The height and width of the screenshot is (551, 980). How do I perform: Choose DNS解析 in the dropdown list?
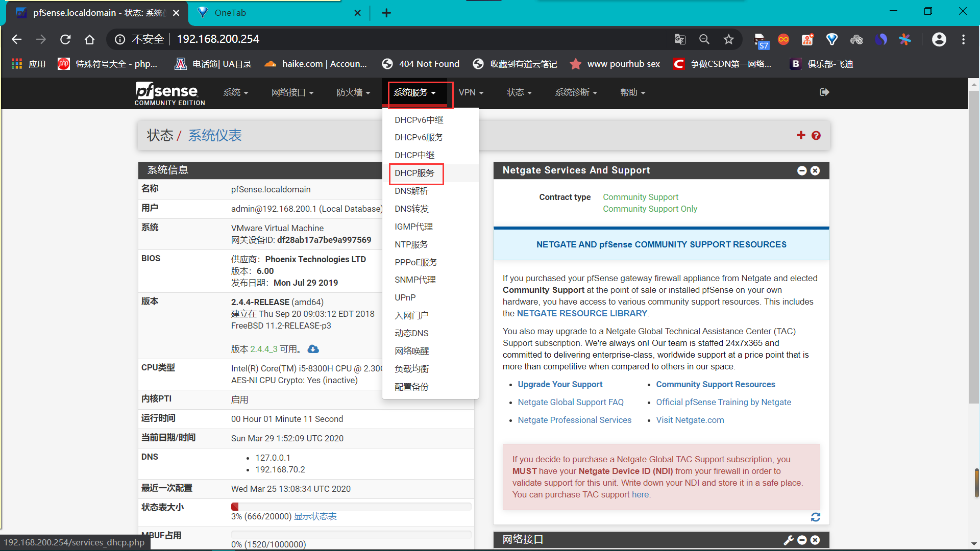click(411, 191)
